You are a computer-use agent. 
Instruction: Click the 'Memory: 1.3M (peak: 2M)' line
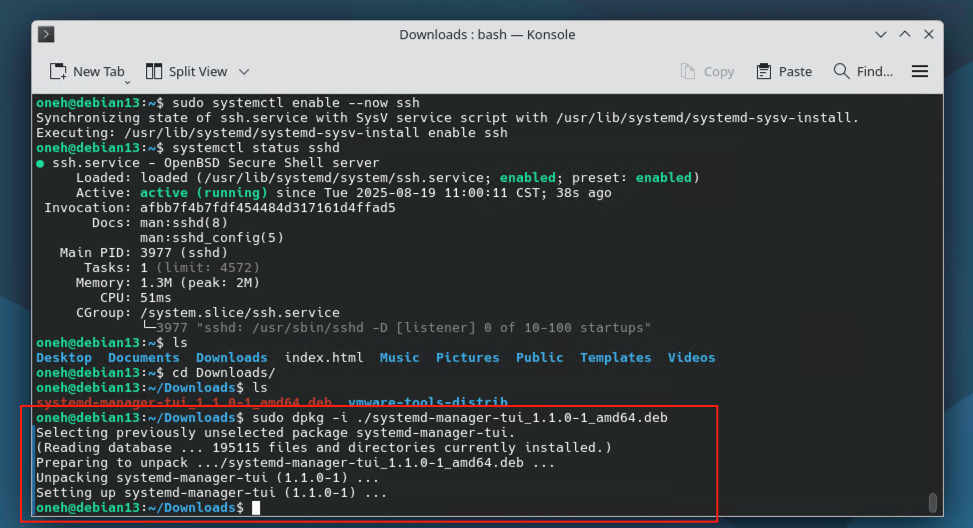coord(168,282)
